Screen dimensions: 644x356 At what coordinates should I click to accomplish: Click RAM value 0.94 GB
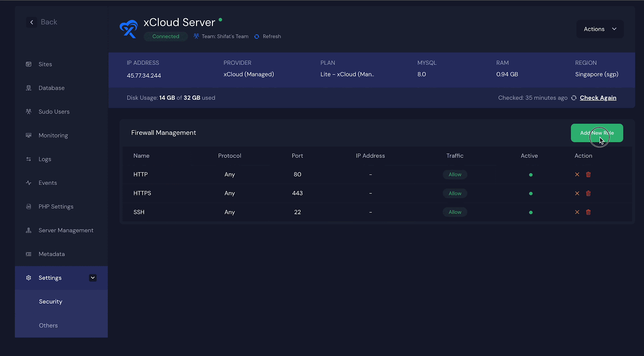[507, 75]
